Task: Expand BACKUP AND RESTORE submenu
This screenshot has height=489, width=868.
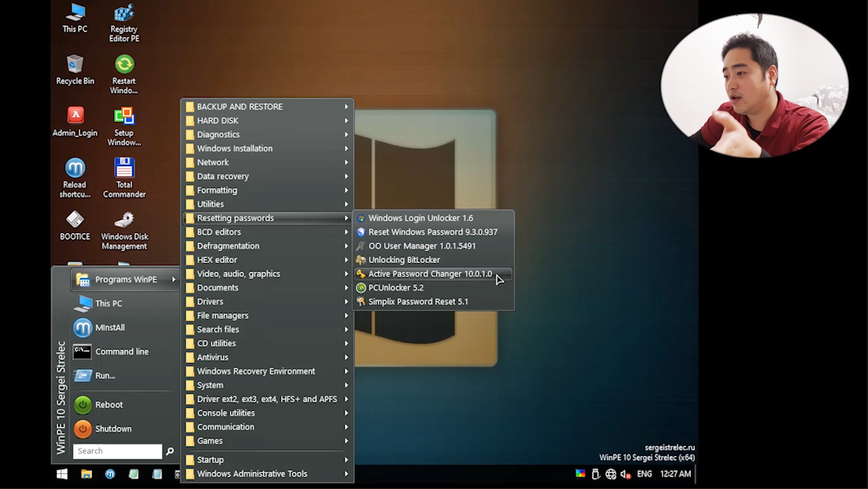Action: pos(268,106)
